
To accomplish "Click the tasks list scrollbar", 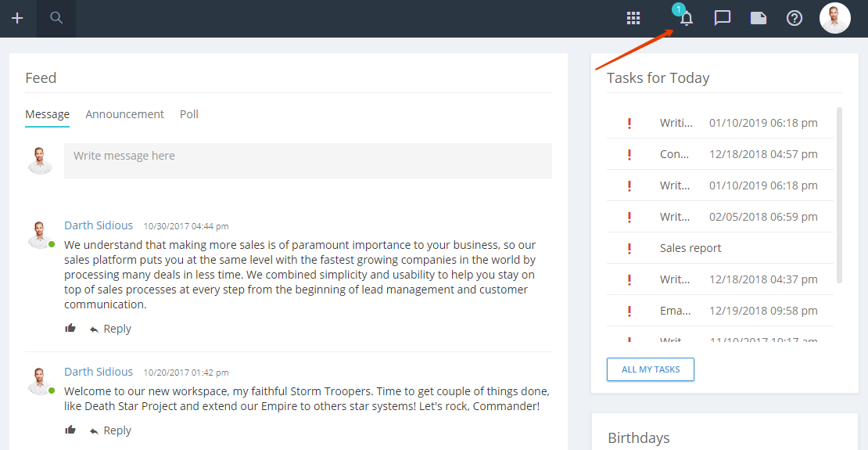I will (839, 195).
